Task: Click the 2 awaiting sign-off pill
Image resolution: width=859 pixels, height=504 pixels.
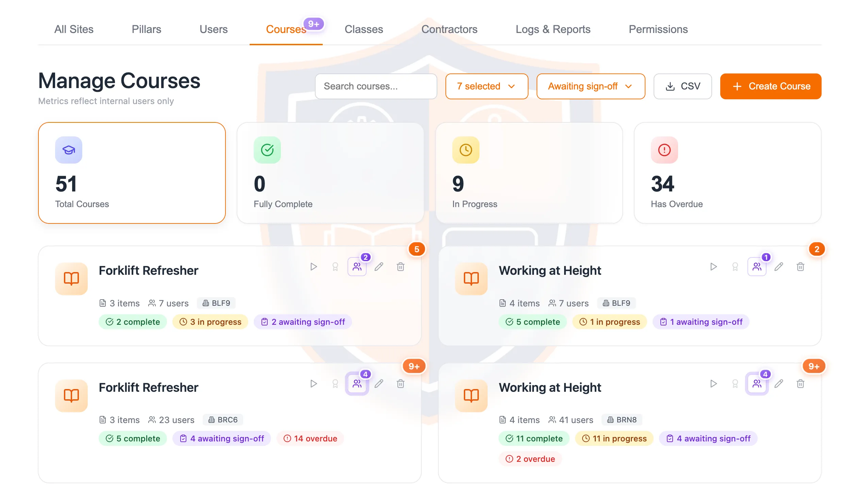Action: coord(303,322)
